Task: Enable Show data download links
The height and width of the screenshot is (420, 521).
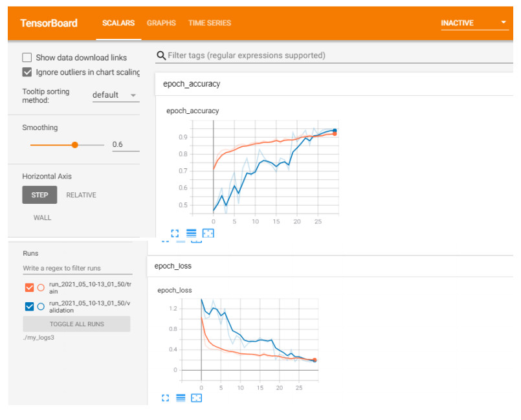Action: pyautogui.click(x=27, y=58)
